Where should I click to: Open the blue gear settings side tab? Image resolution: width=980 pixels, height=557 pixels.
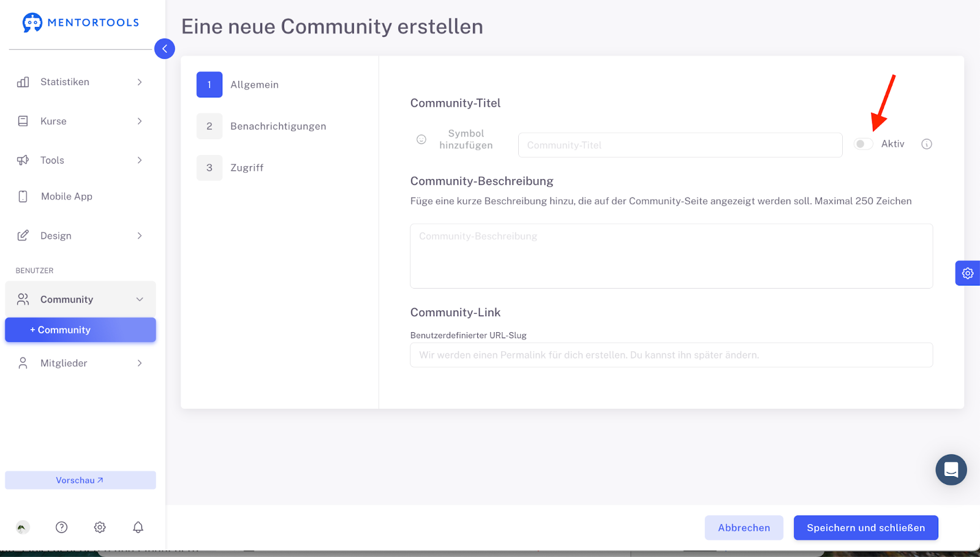(968, 273)
